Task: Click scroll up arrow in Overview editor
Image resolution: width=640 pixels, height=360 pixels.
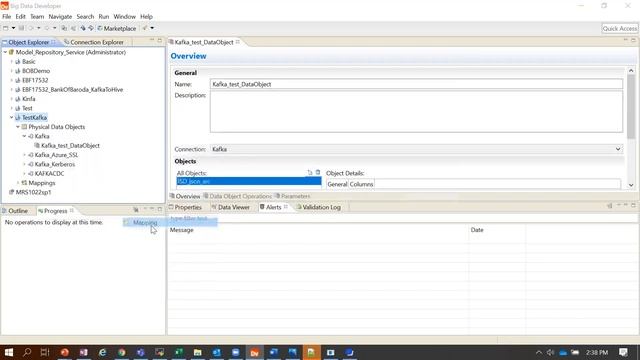Action: [631, 71]
